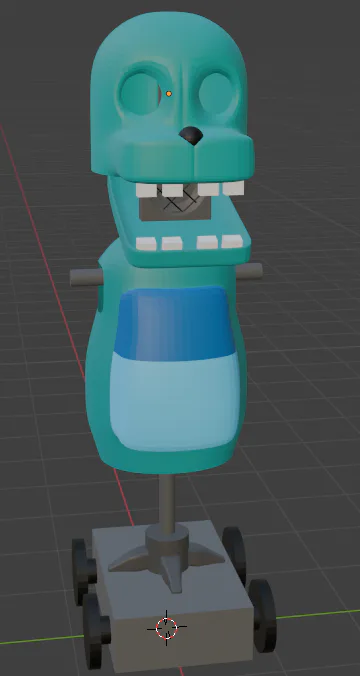Select the orange origin dot between the eyes
Screen dimensions: 360x676
[169, 94]
